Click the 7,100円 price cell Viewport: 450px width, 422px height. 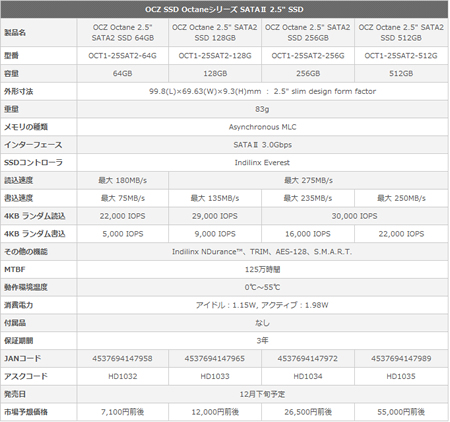click(122, 412)
